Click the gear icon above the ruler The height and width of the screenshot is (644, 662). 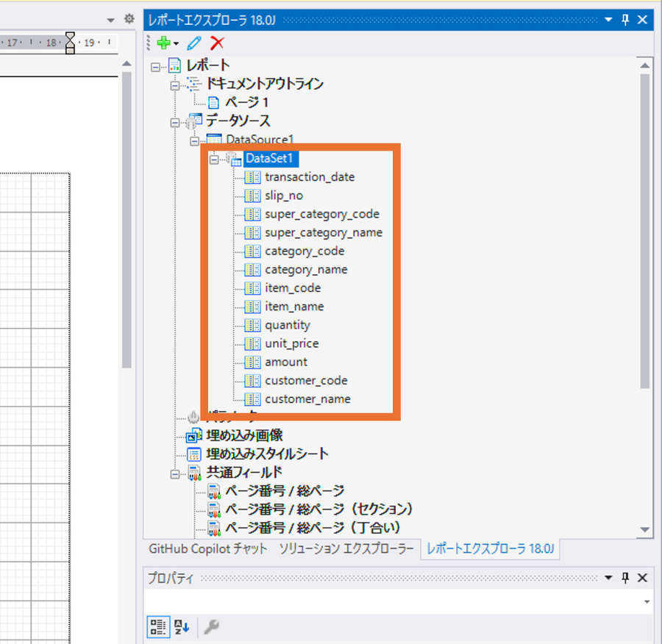coord(129,20)
